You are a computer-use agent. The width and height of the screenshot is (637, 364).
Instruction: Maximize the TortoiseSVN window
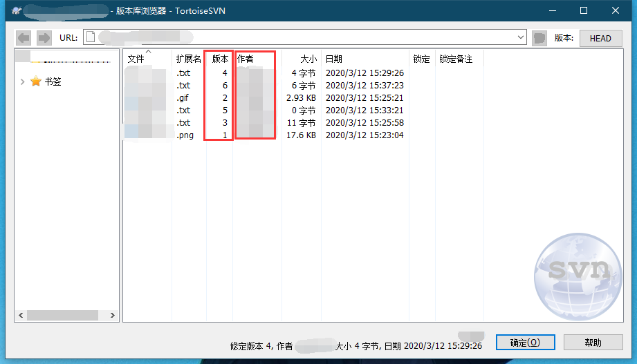584,10
